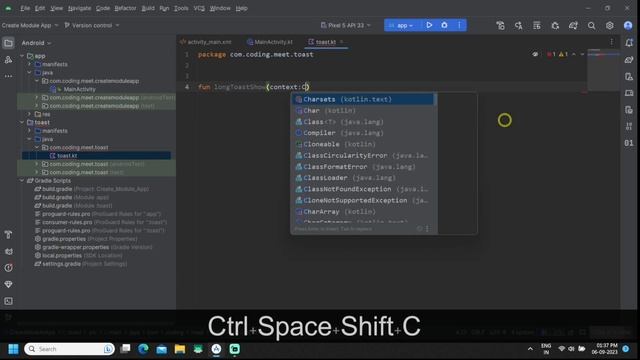Open the File menu
Screen dimensions: 640x360
pyautogui.click(x=25, y=8)
